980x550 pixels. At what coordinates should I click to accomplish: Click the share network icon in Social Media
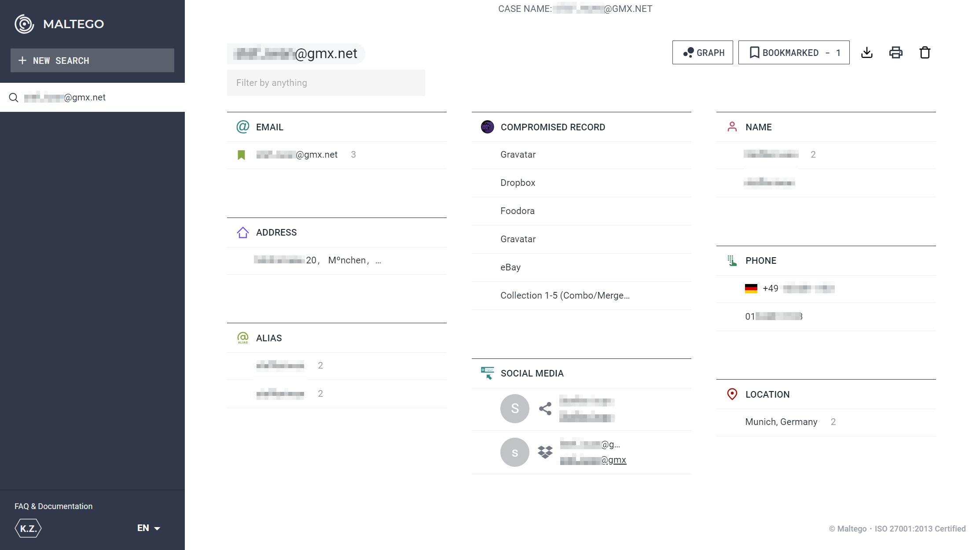545,409
